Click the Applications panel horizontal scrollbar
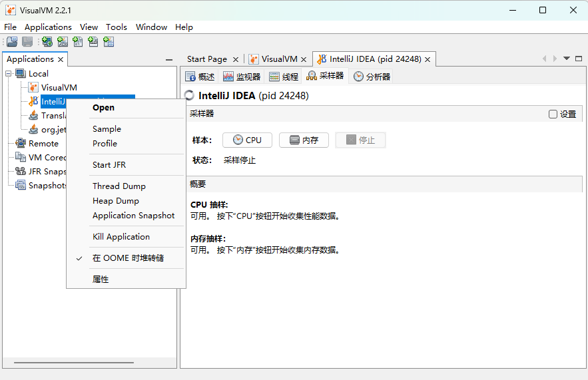 click(74, 363)
